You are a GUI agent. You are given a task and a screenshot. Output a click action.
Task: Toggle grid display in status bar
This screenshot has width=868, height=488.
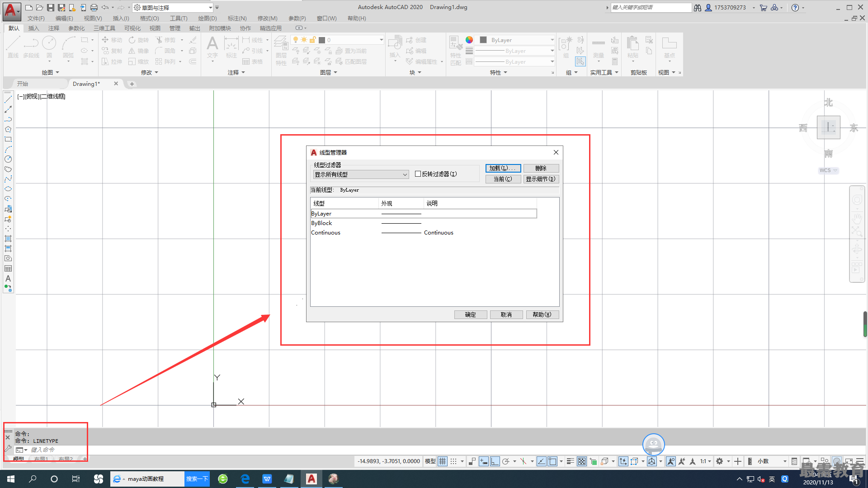coord(443,461)
